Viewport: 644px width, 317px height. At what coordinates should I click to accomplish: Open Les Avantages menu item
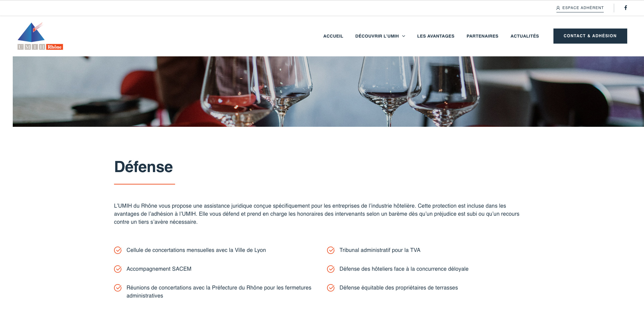click(436, 36)
